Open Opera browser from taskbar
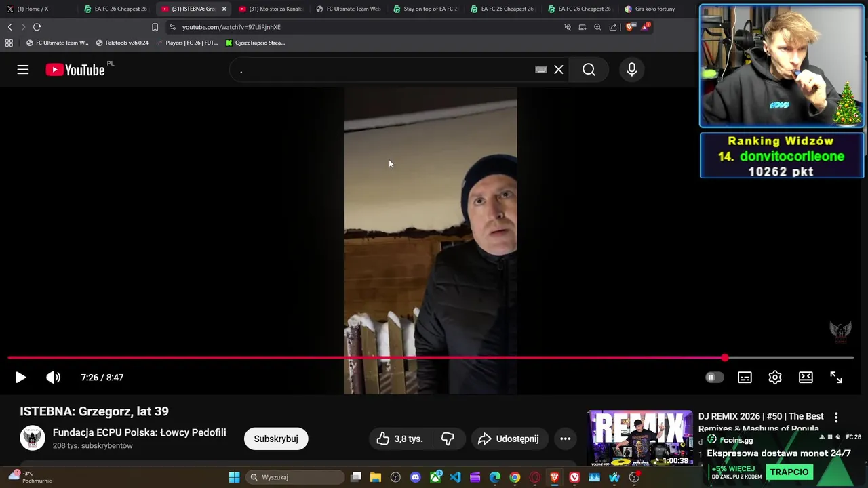 (x=534, y=477)
